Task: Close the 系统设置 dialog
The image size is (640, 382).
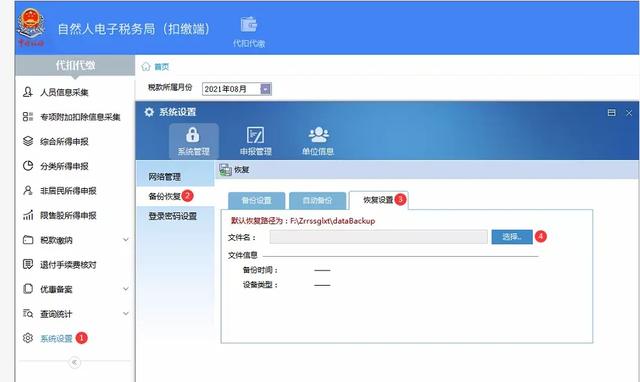Action: [x=629, y=113]
